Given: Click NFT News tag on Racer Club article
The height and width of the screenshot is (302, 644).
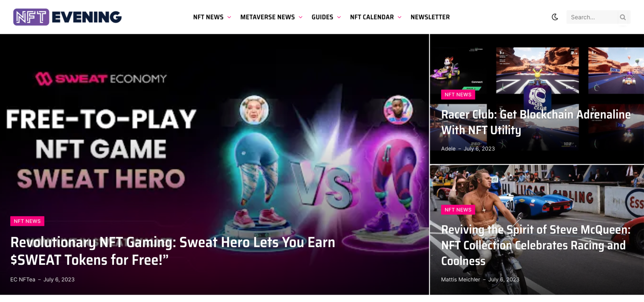Looking at the screenshot, I should pos(458,94).
